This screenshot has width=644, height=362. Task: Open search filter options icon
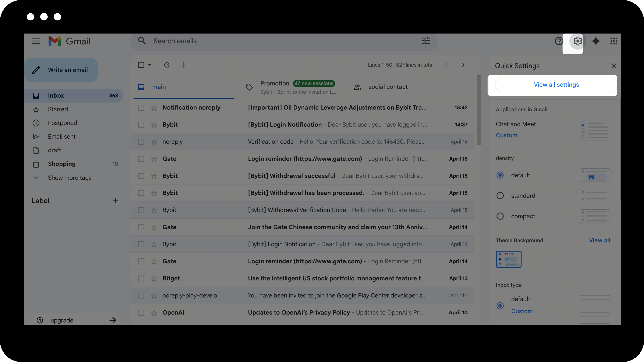pyautogui.click(x=425, y=41)
